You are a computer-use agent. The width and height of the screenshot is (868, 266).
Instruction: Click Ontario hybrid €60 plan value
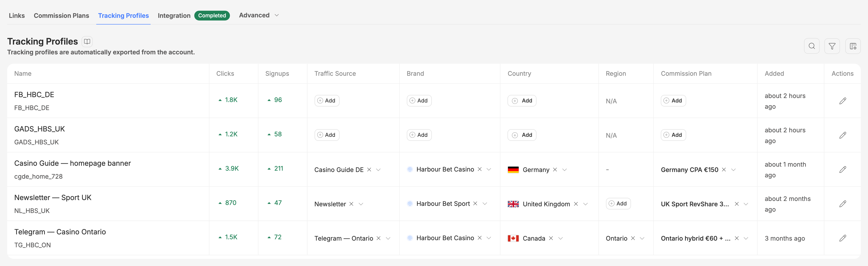pos(696,238)
